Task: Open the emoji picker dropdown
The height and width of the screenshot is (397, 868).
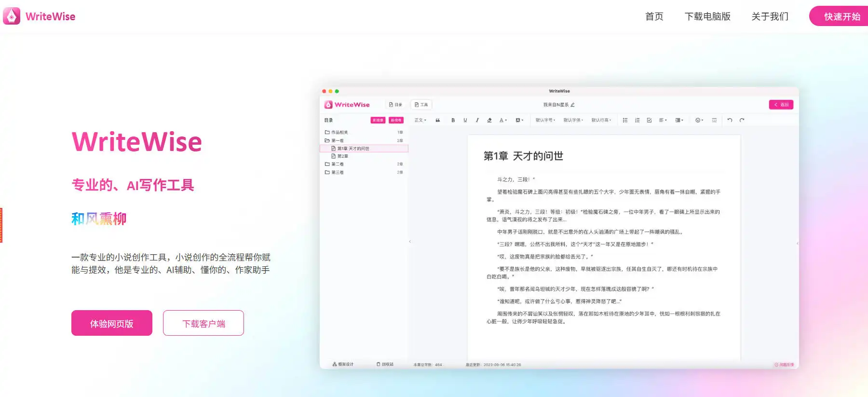Action: click(x=699, y=120)
